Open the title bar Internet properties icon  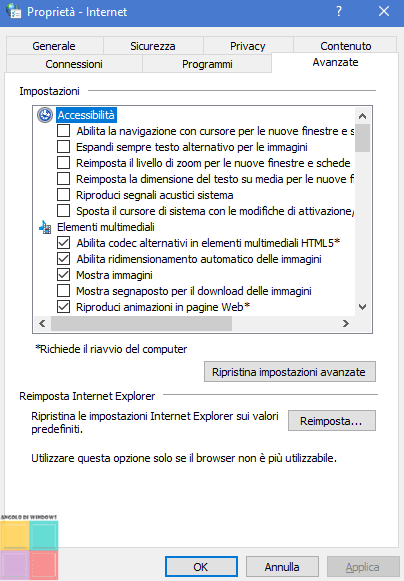tap(14, 11)
